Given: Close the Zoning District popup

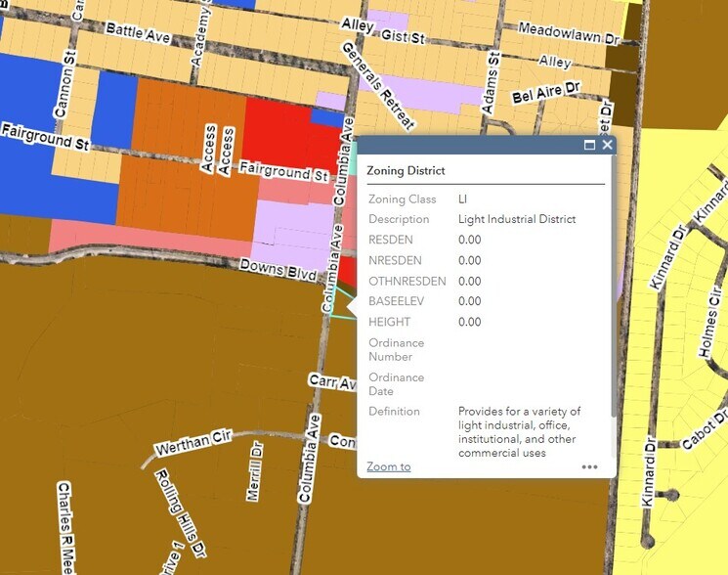Looking at the screenshot, I should (x=608, y=145).
